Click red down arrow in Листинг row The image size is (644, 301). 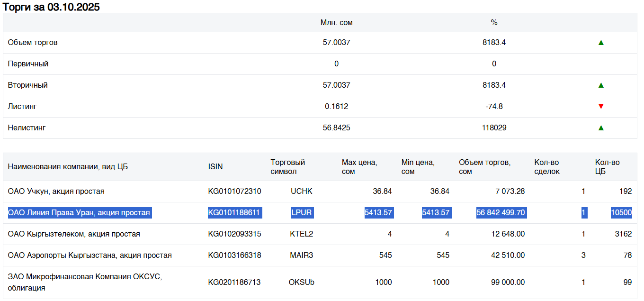[601, 107]
